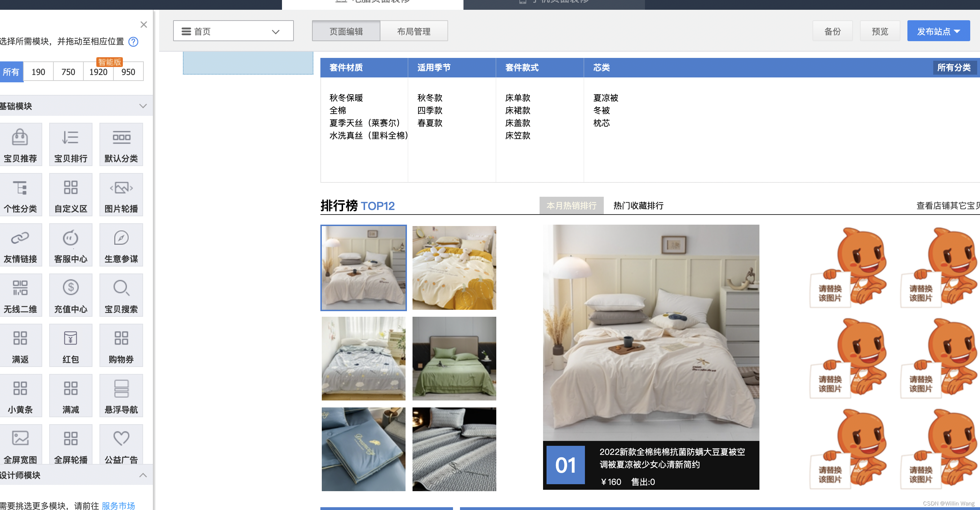980x510 pixels.
Task: Enable the 所有 width filter
Action: (12, 72)
